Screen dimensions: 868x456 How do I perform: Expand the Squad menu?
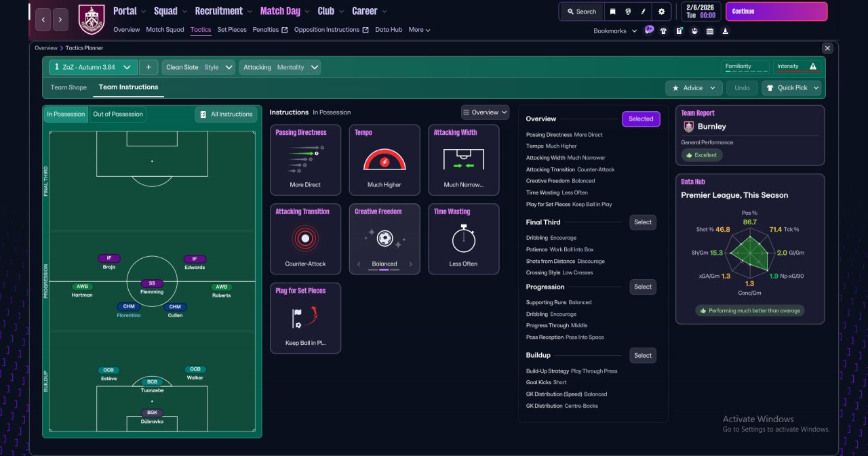coord(170,11)
